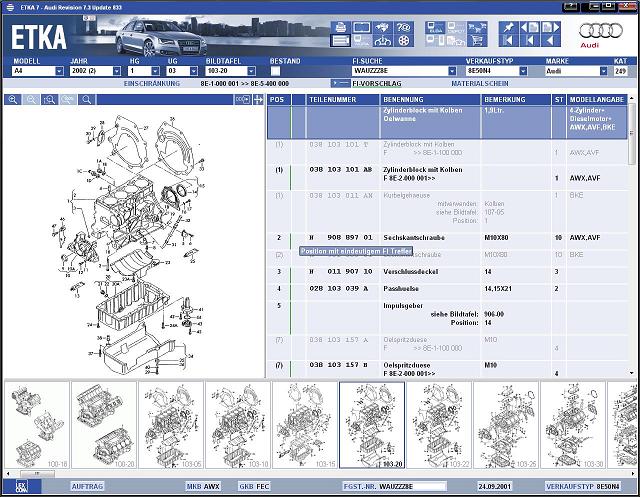Image resolution: width=640 pixels, height=497 pixels.
Task: Select part number 028 103 039 A
Action: [338, 288]
